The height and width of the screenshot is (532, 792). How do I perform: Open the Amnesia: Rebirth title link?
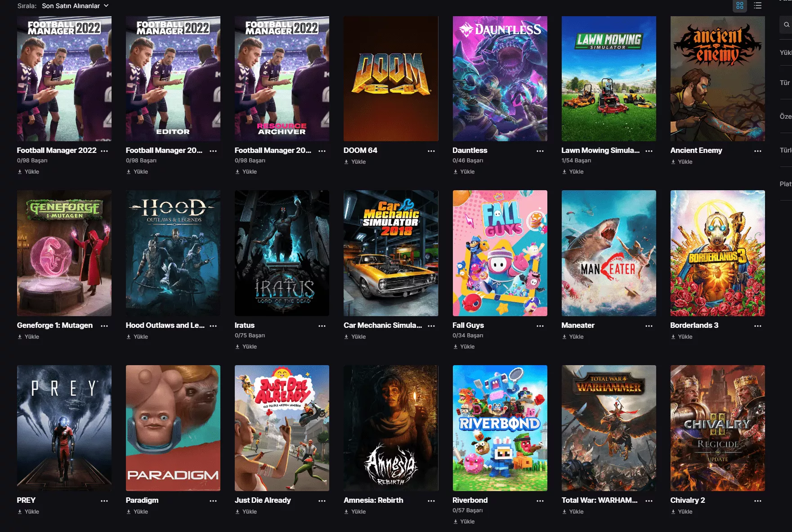(373, 500)
